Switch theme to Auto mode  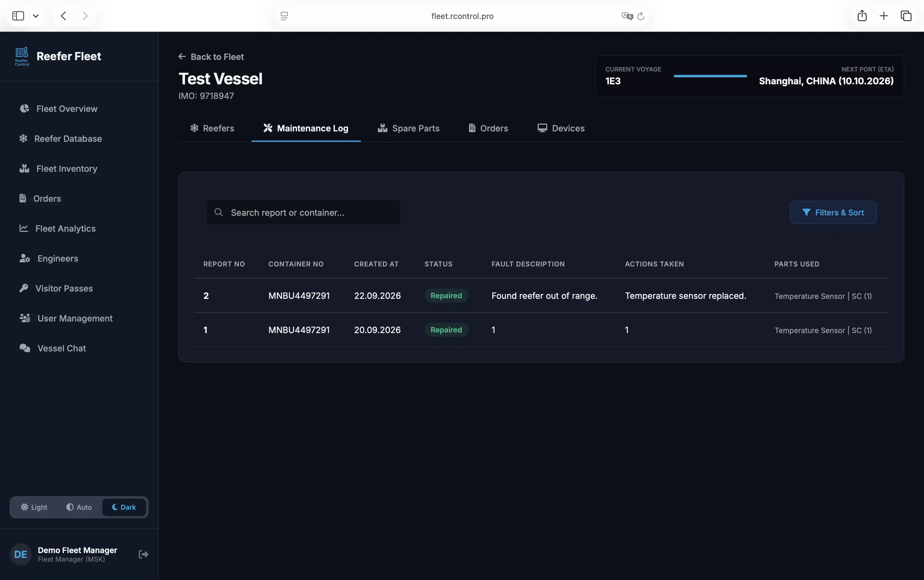tap(79, 507)
